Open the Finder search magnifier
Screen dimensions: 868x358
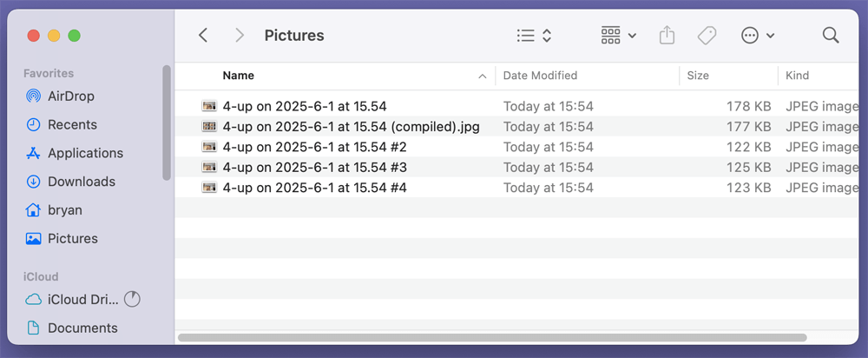831,36
